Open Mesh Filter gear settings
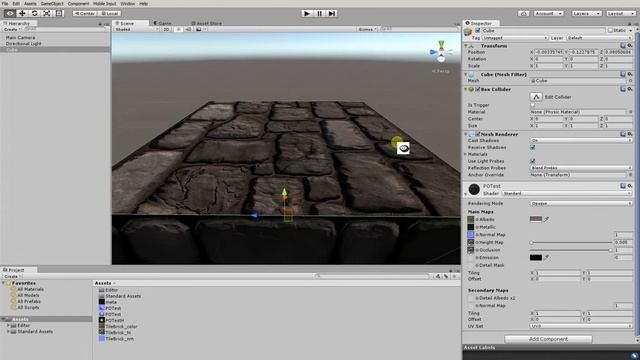 click(x=630, y=74)
